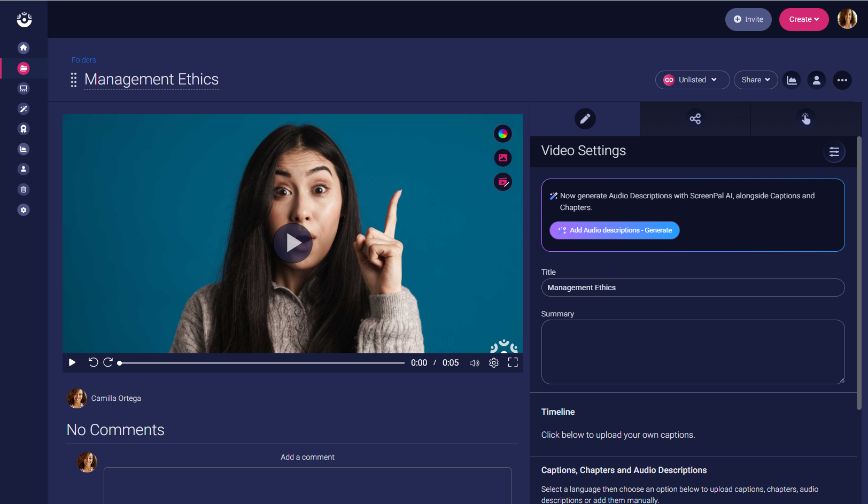Mute the video volume
868x504 pixels.
click(x=474, y=363)
